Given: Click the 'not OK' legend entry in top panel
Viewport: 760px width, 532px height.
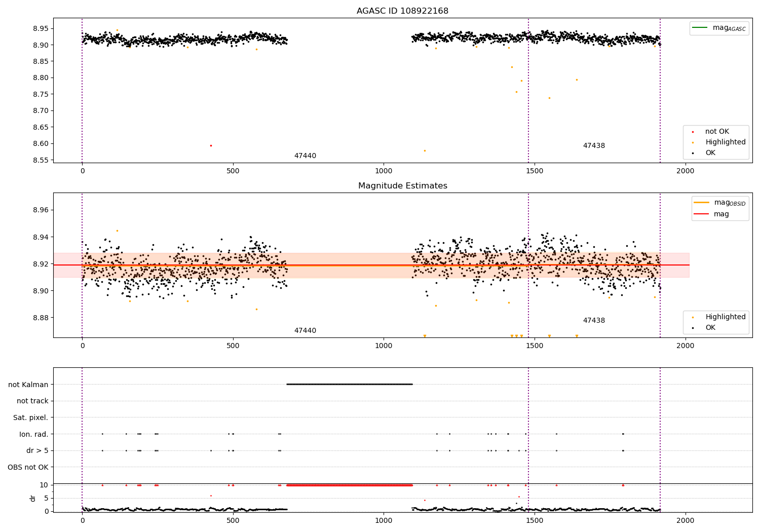Looking at the screenshot, I should [717, 132].
